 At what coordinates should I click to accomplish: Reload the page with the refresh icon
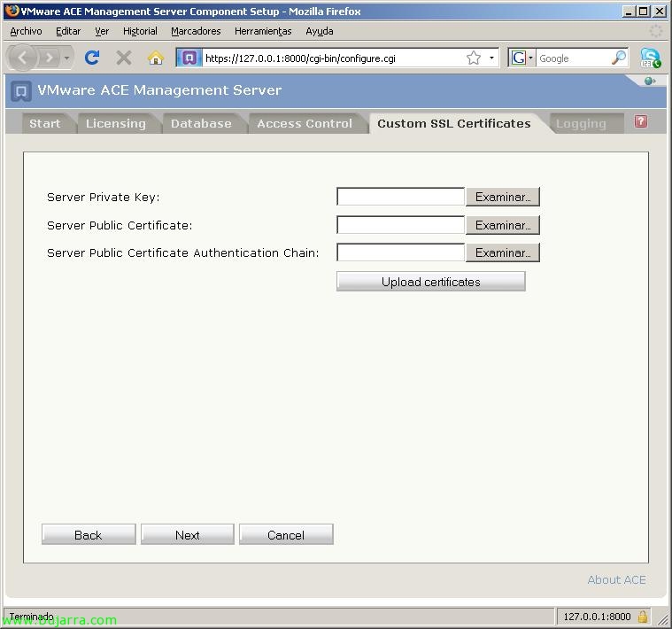(92, 58)
